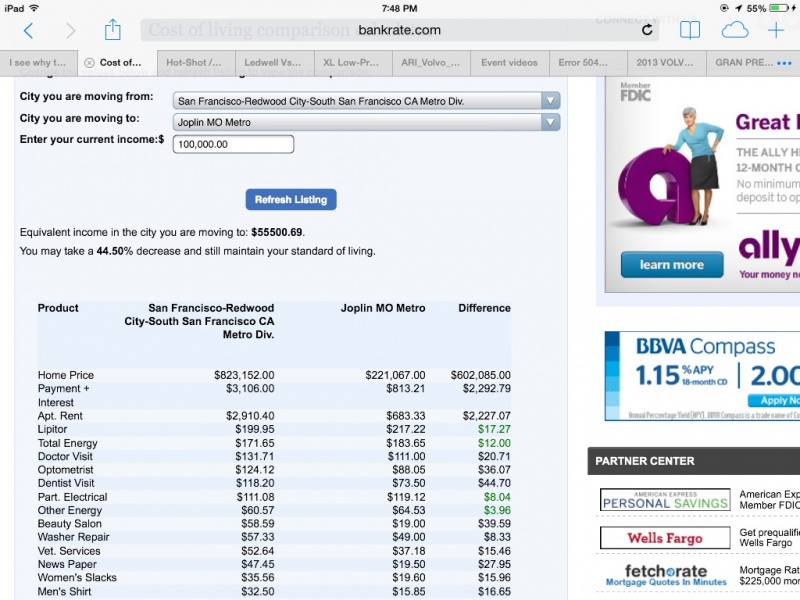This screenshot has height=600, width=800.
Task: Click the Dentist Visit row label
Action: 66,483
